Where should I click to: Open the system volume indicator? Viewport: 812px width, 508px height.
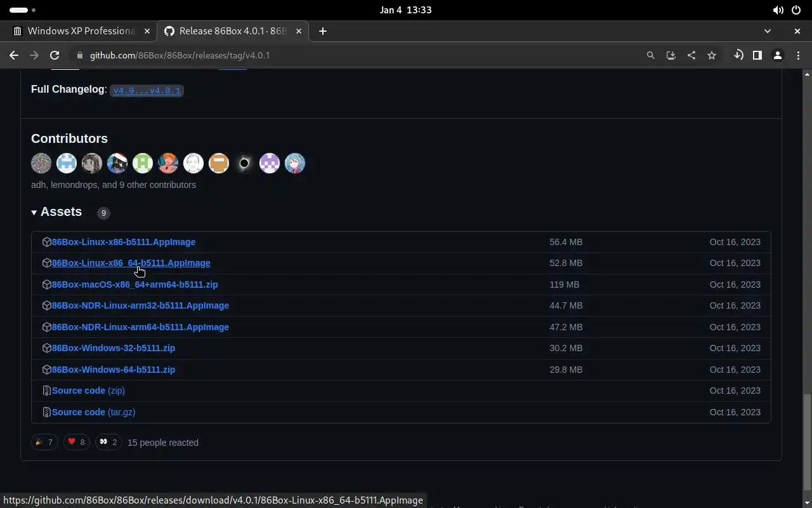click(778, 10)
